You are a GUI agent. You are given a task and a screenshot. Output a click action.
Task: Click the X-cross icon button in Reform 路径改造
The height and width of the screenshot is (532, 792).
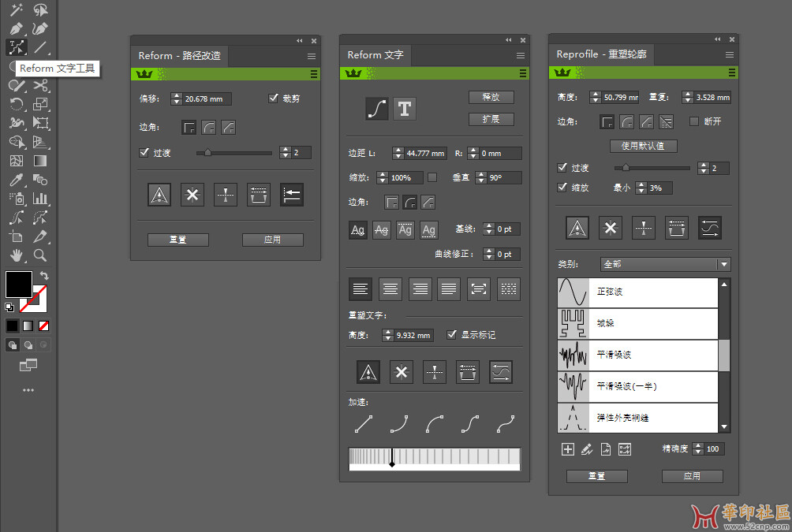click(192, 195)
